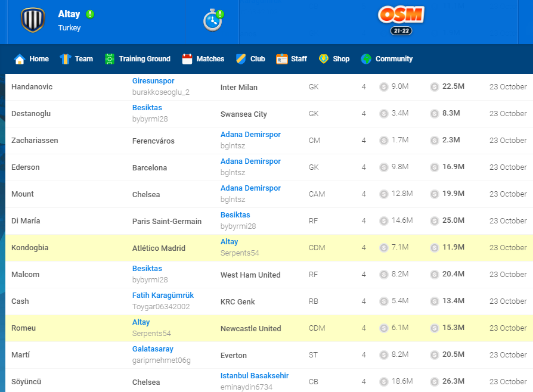
Task: Click the coin icon beside 5.4M
Action: pos(383,301)
